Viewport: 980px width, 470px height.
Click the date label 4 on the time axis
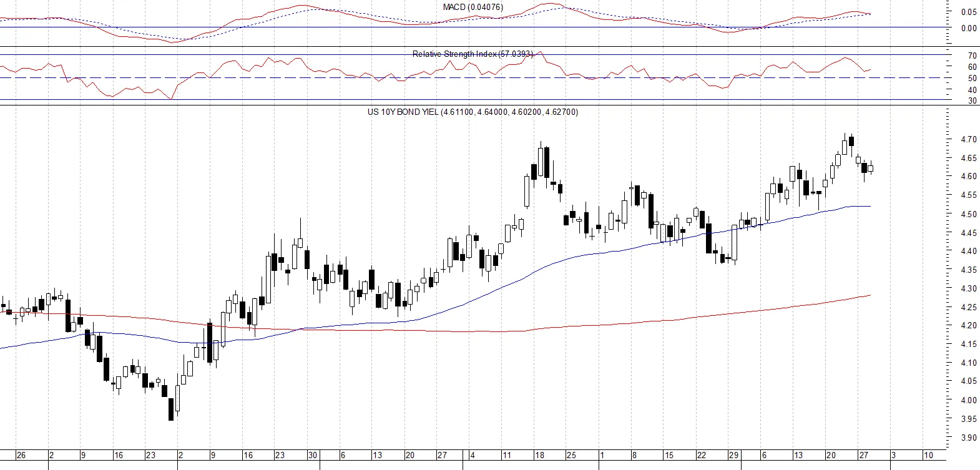click(473, 456)
